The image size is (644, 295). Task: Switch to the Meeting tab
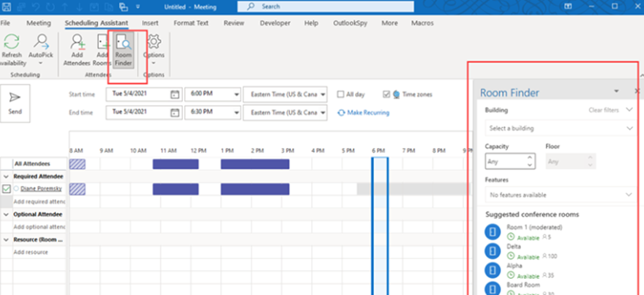click(x=39, y=23)
